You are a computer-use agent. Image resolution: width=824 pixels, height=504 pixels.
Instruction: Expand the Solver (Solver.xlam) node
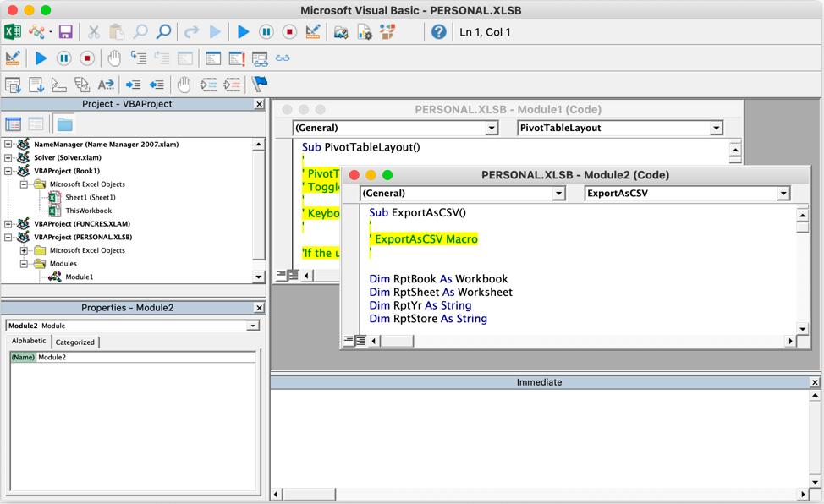(8, 157)
